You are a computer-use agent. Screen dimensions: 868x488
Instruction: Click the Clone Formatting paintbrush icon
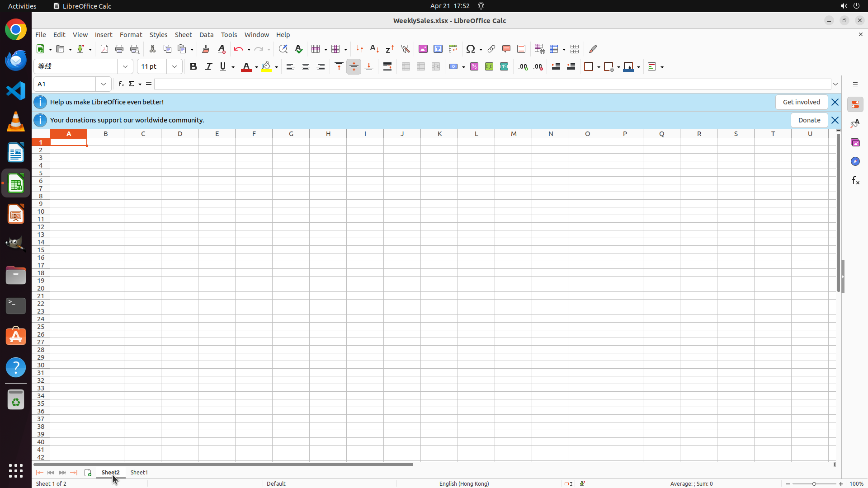pyautogui.click(x=206, y=49)
